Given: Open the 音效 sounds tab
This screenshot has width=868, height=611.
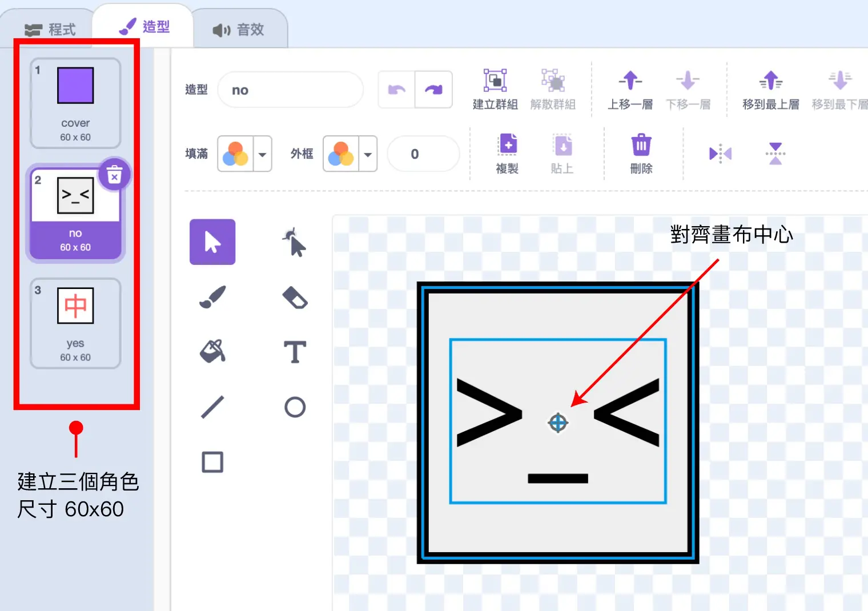Looking at the screenshot, I should [x=239, y=29].
